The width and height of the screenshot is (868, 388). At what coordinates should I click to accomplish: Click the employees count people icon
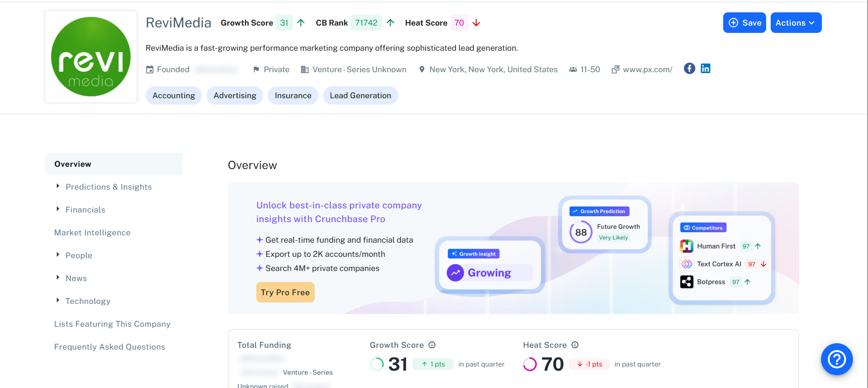(x=573, y=69)
